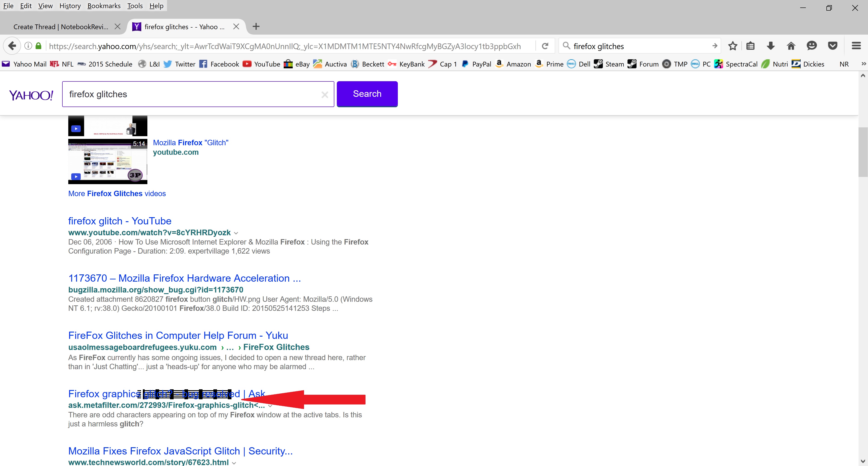Show more bookmarks with the overflow chevron
Screen dimensions: 868x466
pyautogui.click(x=863, y=64)
